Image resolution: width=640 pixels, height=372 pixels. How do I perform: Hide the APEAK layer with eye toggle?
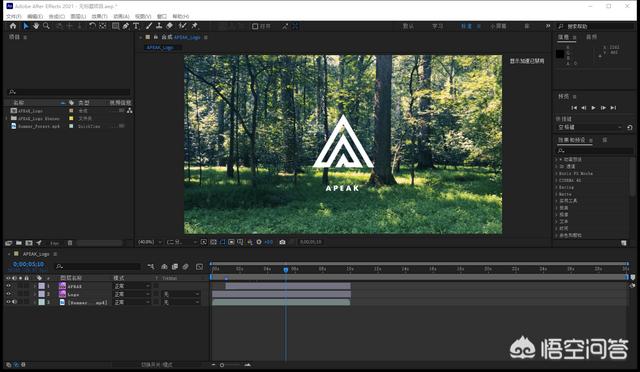8,286
